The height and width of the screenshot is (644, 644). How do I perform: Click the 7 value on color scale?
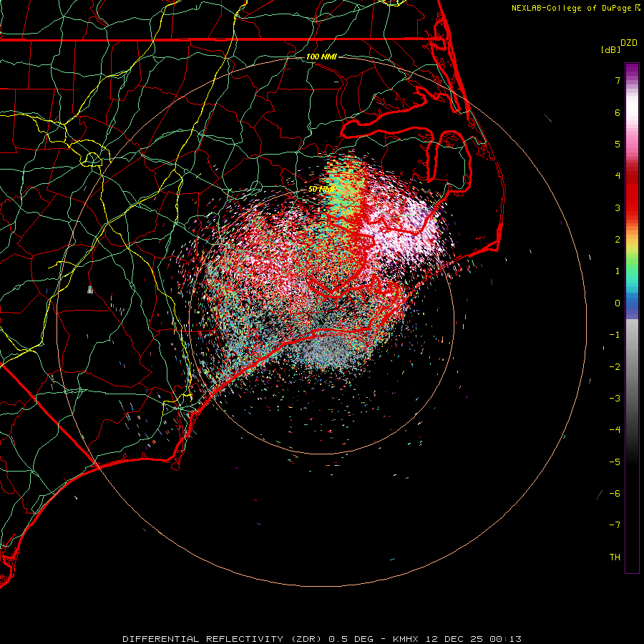[618, 80]
